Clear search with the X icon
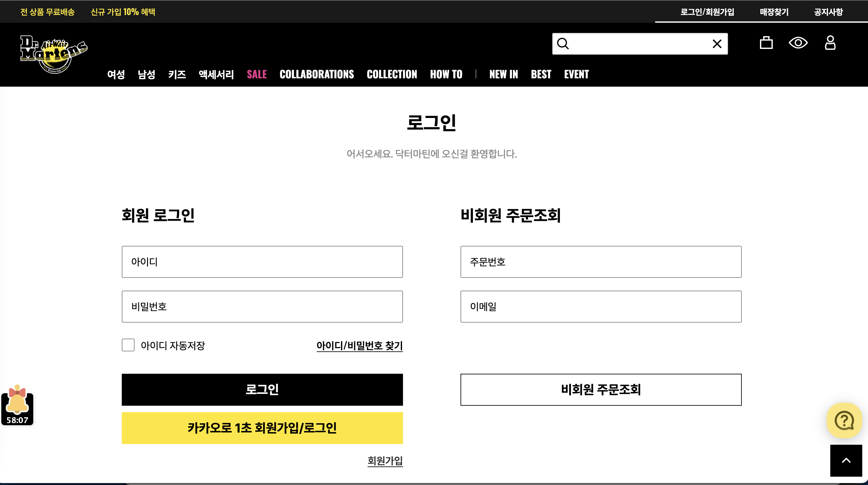The image size is (868, 485). 717,44
